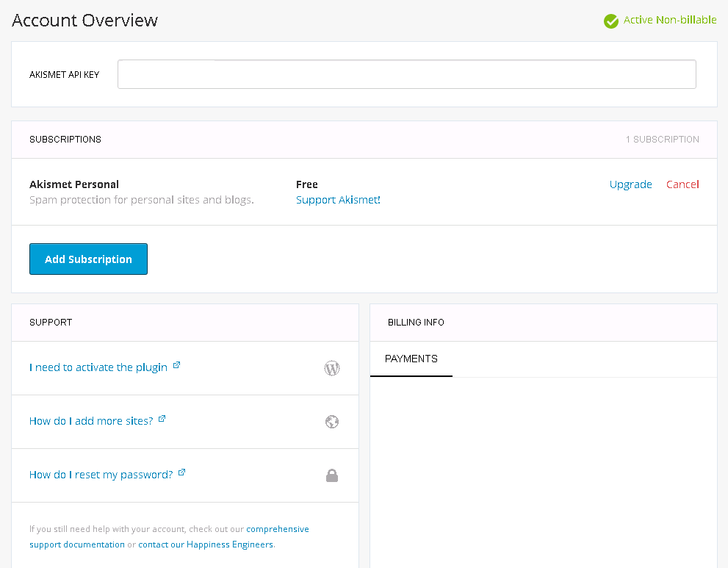Click the WordPress logo icon in Support
Viewport: 728px width, 568px height.
332,368
